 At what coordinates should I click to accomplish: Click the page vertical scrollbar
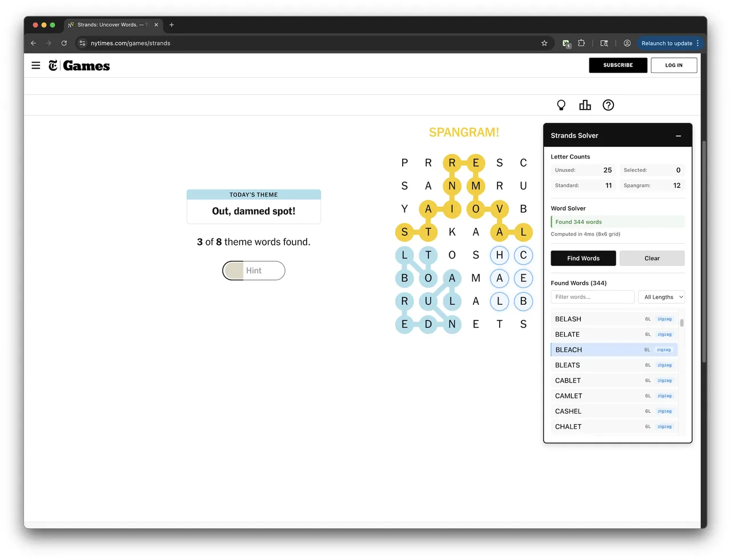coord(704,251)
